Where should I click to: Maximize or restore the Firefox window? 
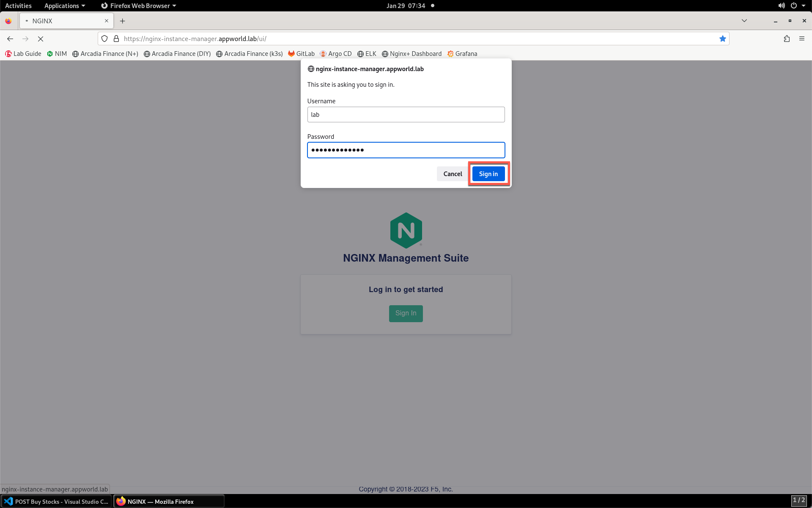pos(790,21)
